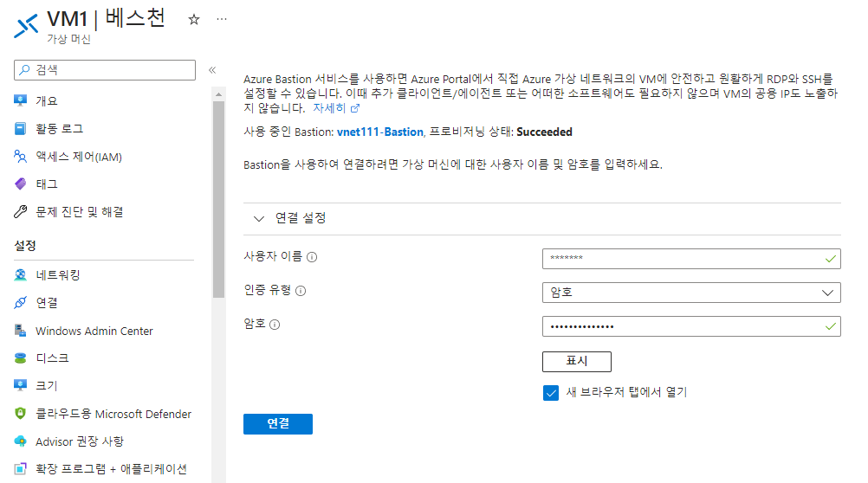Click the Microsoft Defender shield icon
The image size is (868, 483).
(x=21, y=414)
